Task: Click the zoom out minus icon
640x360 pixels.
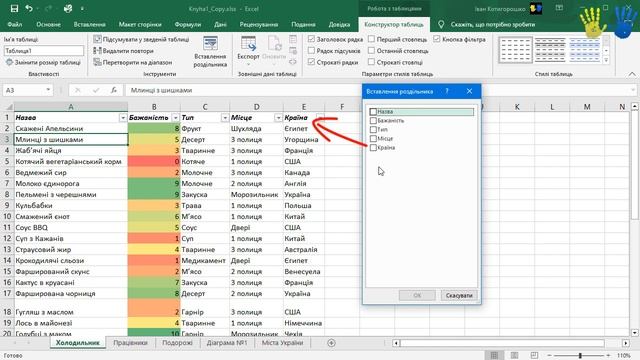Action: point(549,356)
